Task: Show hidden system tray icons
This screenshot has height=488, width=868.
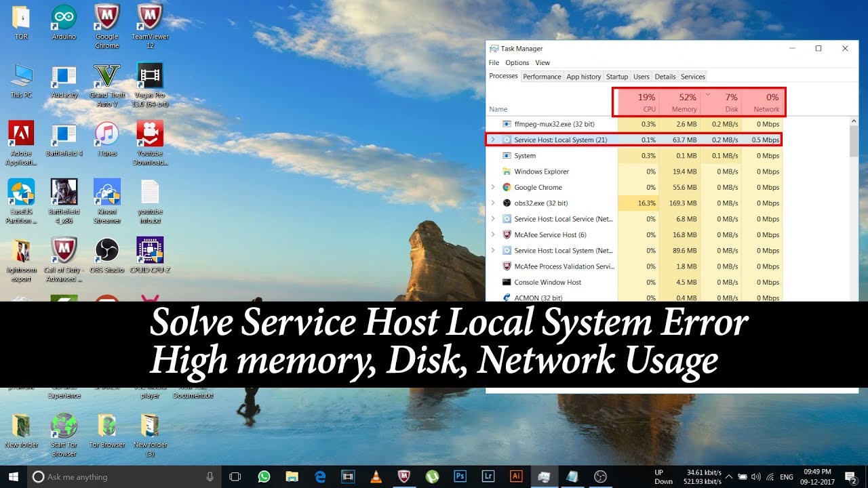Action: 730,476
